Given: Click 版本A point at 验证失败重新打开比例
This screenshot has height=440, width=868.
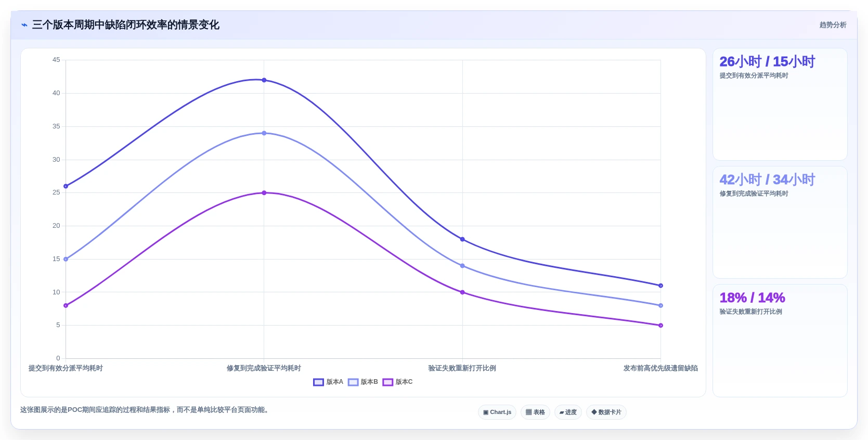Looking at the screenshot, I should pyautogui.click(x=462, y=239).
